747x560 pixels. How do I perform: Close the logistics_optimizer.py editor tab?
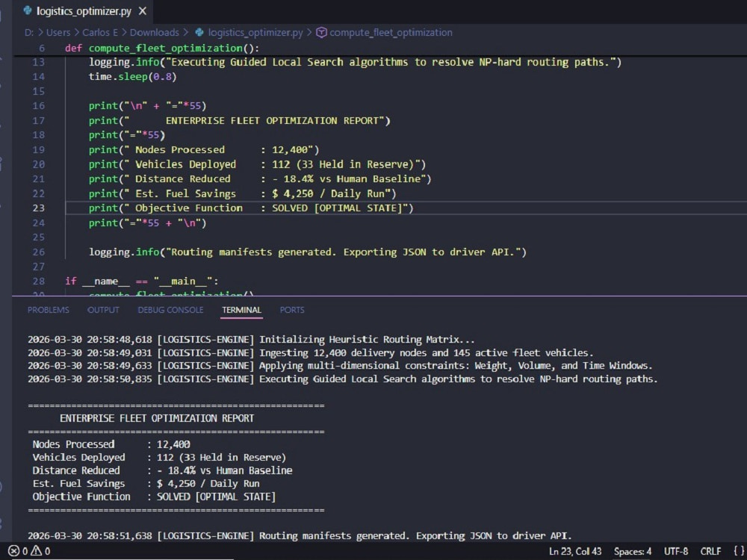[143, 11]
